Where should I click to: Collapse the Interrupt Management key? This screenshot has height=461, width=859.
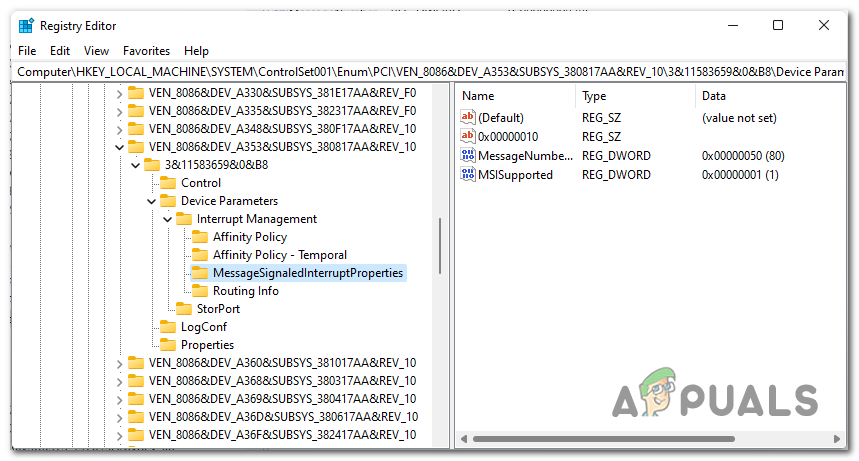168,220
